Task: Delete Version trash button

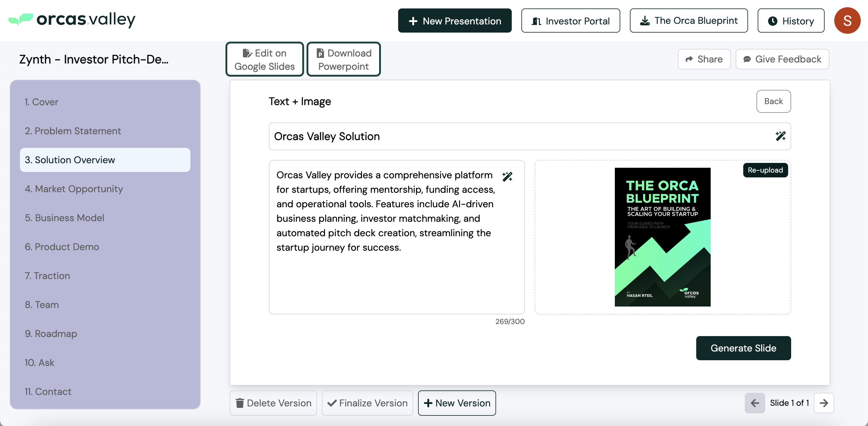Action: [273, 403]
